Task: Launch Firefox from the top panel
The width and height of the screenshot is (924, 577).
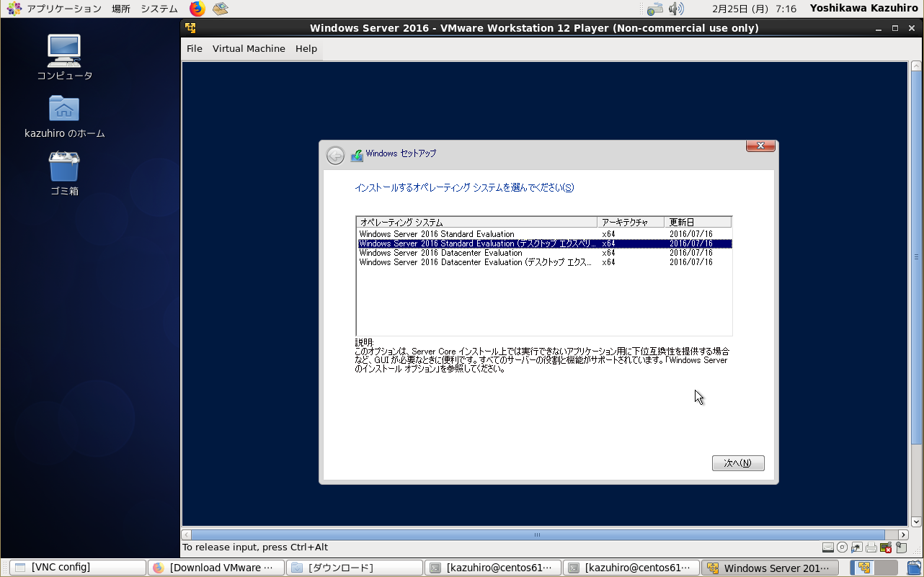Action: [197, 9]
